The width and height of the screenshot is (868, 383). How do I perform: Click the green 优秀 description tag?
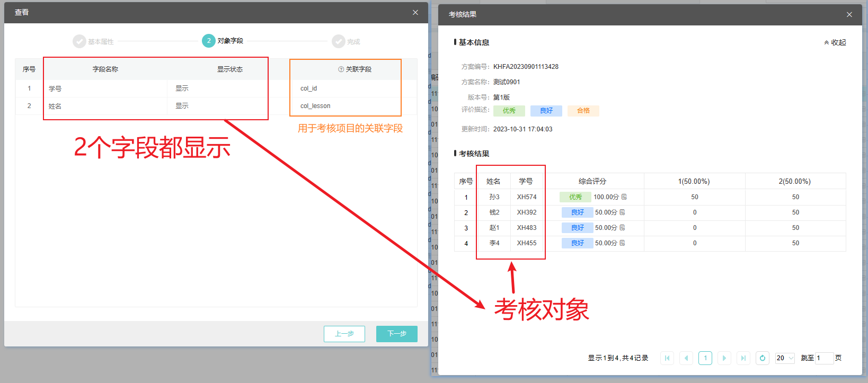(509, 111)
